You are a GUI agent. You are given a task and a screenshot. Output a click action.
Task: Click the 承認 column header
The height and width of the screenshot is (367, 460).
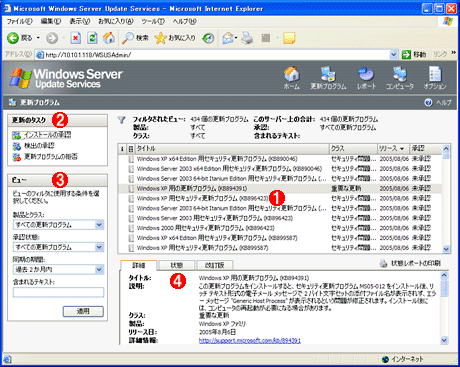[x=426, y=149]
